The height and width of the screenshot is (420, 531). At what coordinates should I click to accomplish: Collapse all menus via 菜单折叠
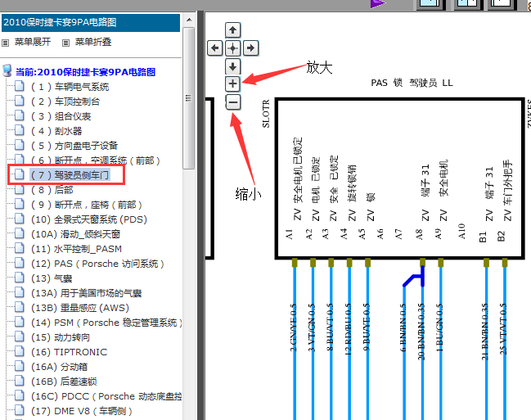[93, 42]
